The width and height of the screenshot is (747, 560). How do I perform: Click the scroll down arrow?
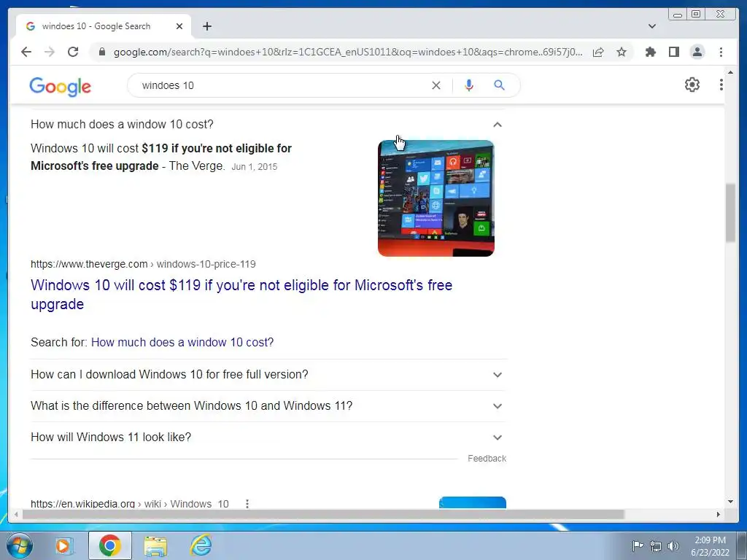(730, 502)
